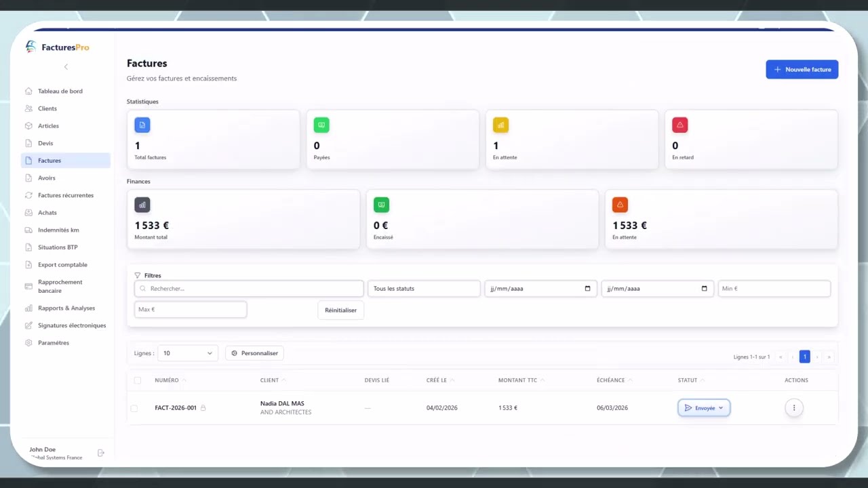Click the Personnaliser button
This screenshot has width=868, height=488.
254,353
